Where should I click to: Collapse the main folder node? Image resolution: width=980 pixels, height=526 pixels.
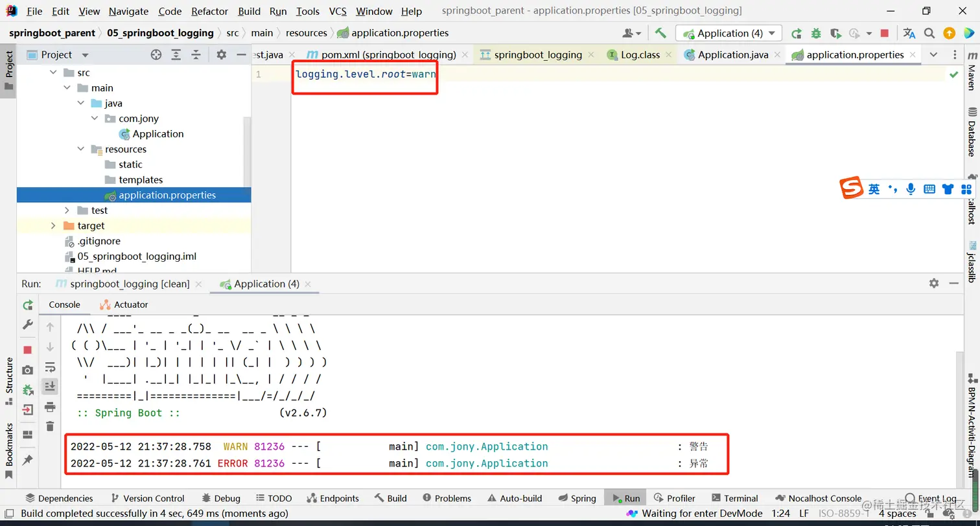[67, 88]
